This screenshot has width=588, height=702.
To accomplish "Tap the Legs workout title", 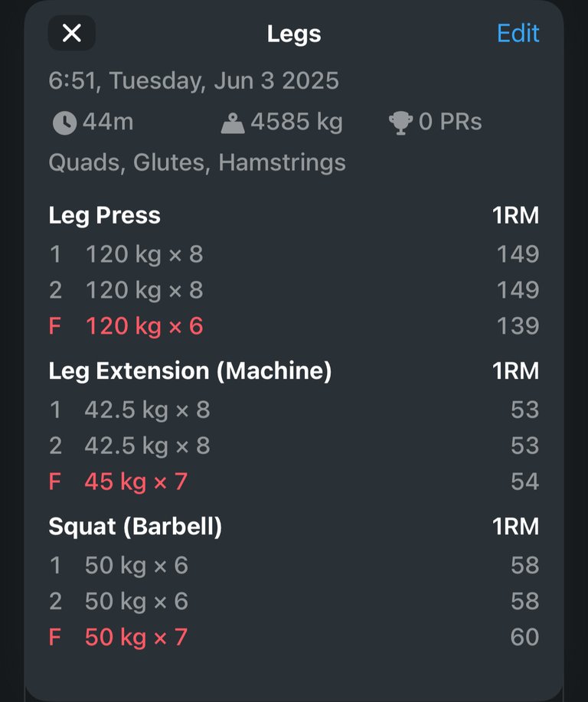I will [x=294, y=34].
